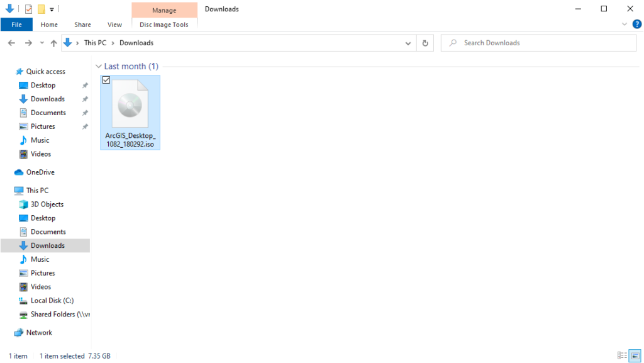Switch to the Share ribbon tab
Screen dimensions: 644x363
point(82,25)
